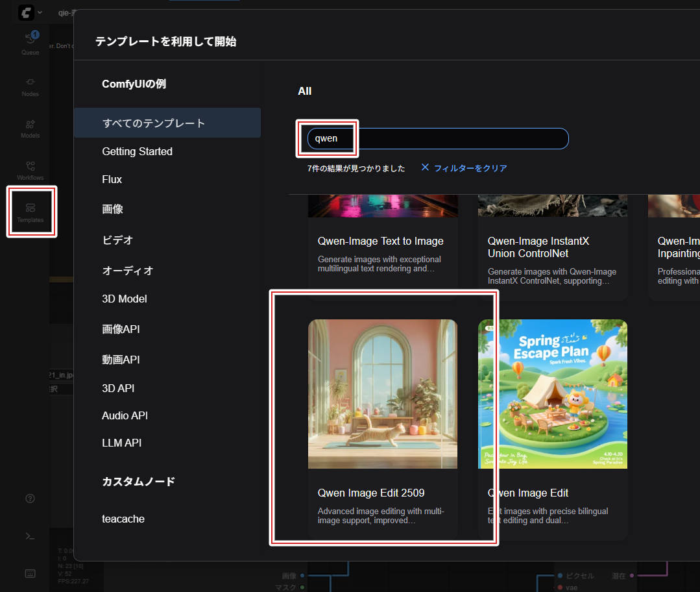The image size is (700, 592).
Task: Open the Qwen-Image InstantX Union ControlNet template
Action: (553, 247)
